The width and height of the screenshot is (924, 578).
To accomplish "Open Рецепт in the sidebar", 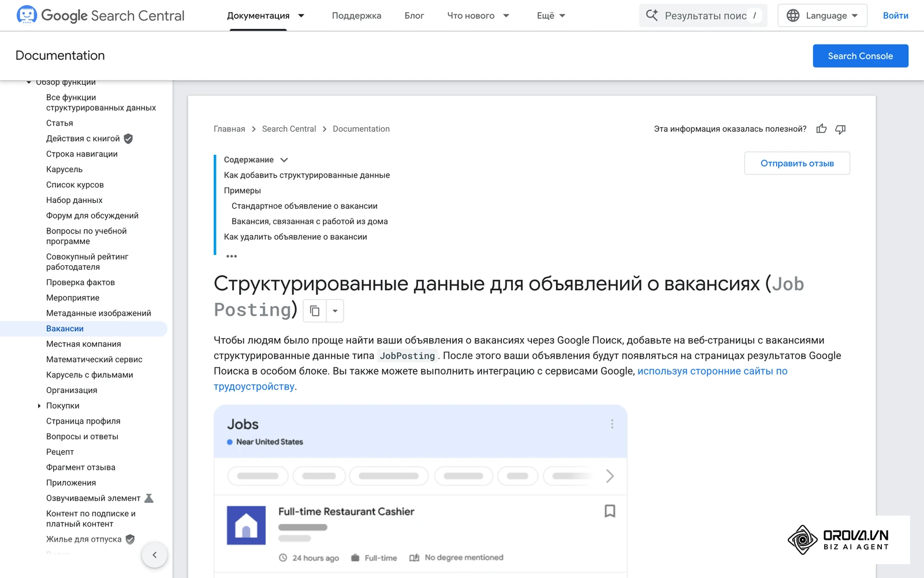I will pyautogui.click(x=60, y=452).
